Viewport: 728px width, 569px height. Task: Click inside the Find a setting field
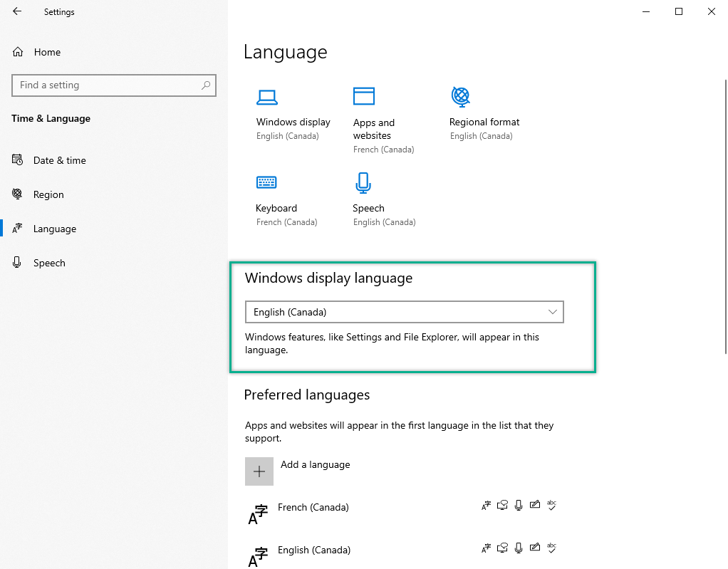click(107, 85)
